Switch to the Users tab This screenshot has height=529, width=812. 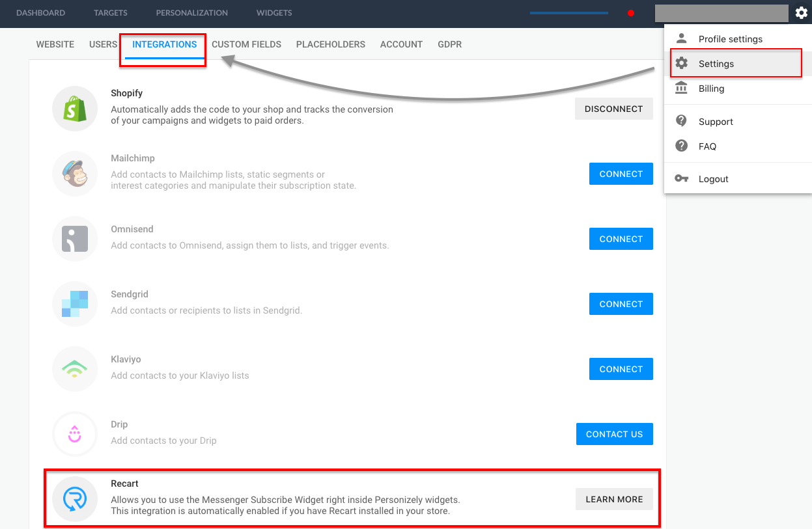pyautogui.click(x=104, y=44)
